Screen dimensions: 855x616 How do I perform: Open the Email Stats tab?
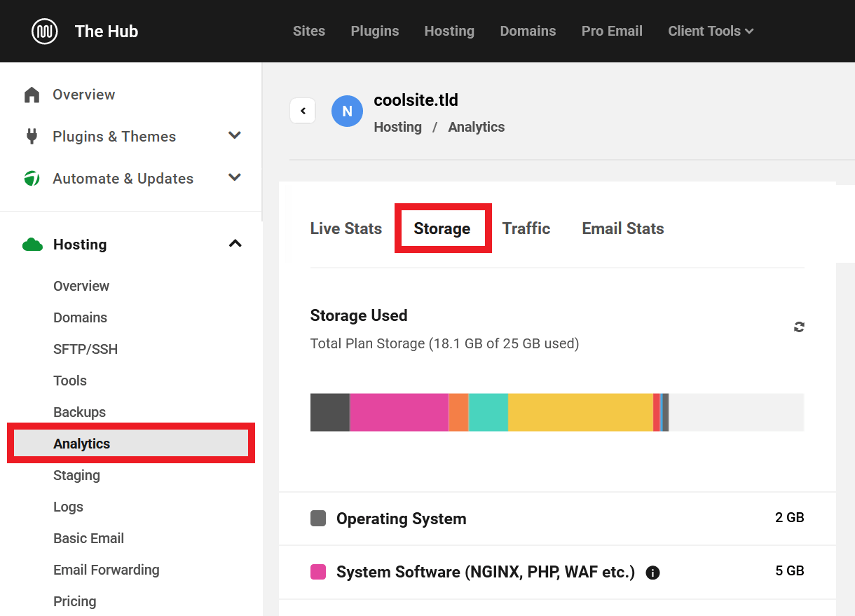[x=622, y=228]
